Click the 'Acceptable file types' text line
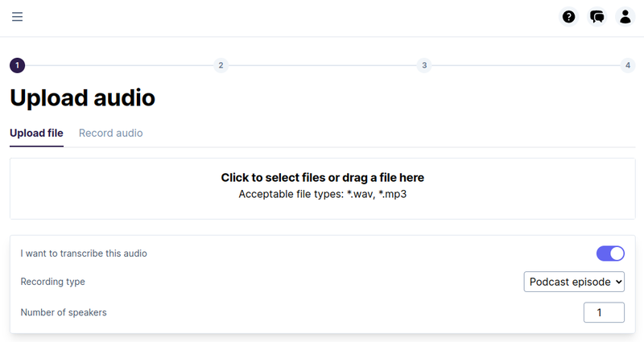Screen dimensions: 644x342 pyautogui.click(x=323, y=194)
